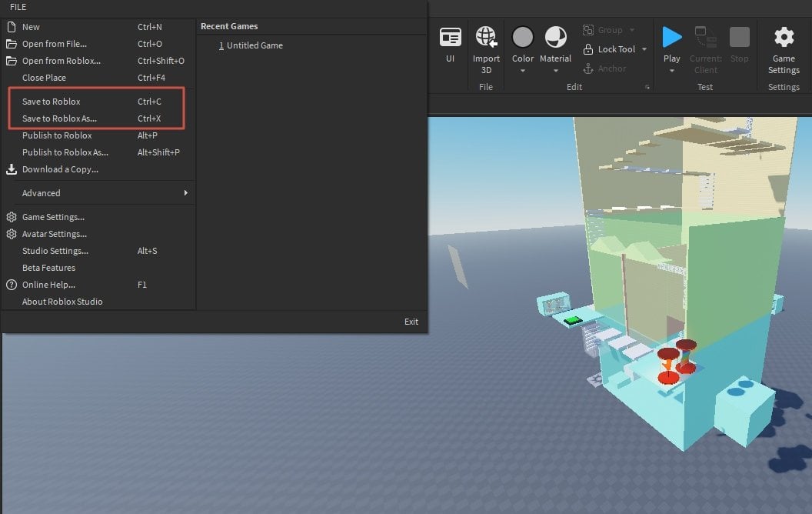Expand the Play dropdown arrow
This screenshot has height=514, width=812.
(671, 71)
